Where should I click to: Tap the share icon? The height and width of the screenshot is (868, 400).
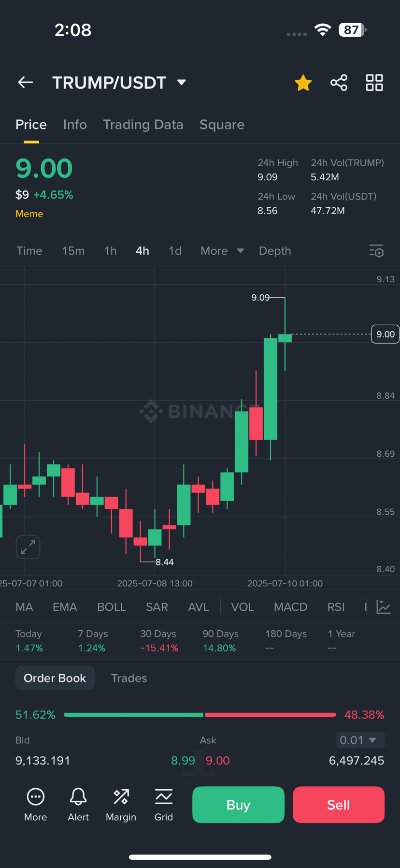pyautogui.click(x=339, y=83)
